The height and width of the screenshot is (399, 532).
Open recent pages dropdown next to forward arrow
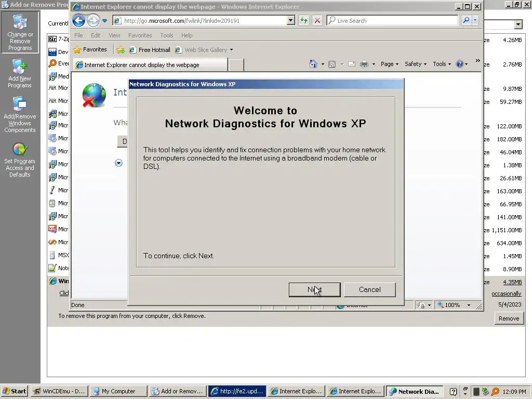pos(105,21)
